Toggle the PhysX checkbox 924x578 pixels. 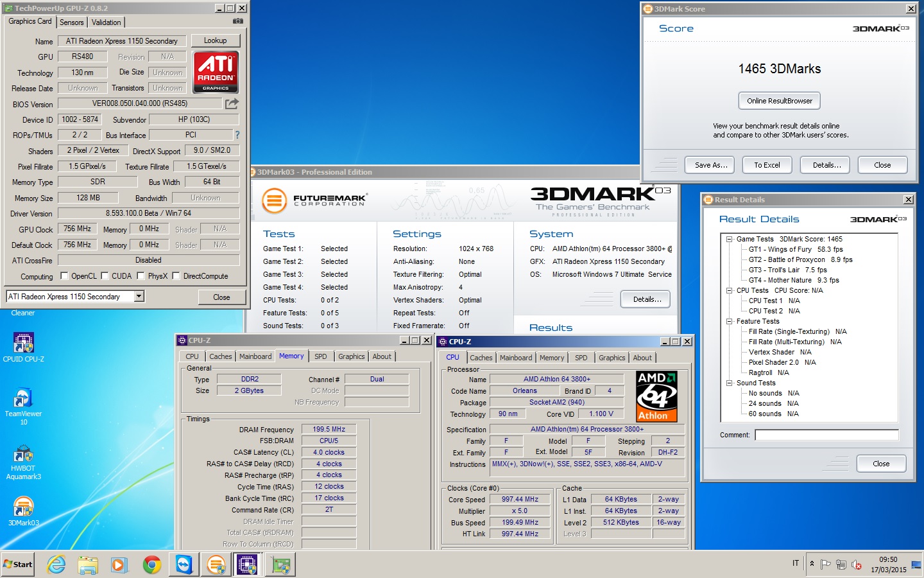141,276
